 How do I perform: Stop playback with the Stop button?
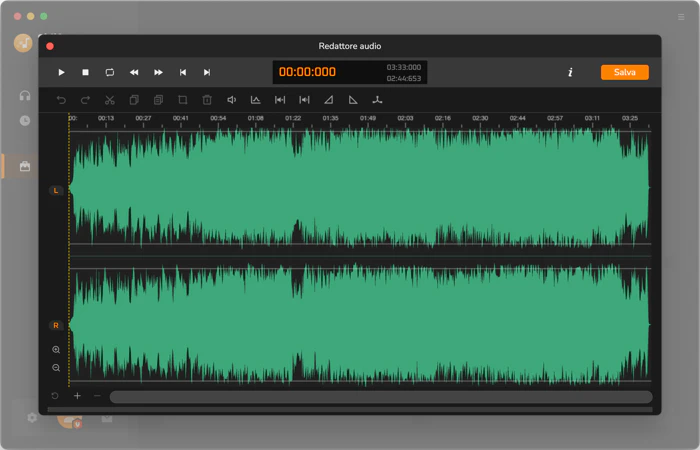pos(85,72)
